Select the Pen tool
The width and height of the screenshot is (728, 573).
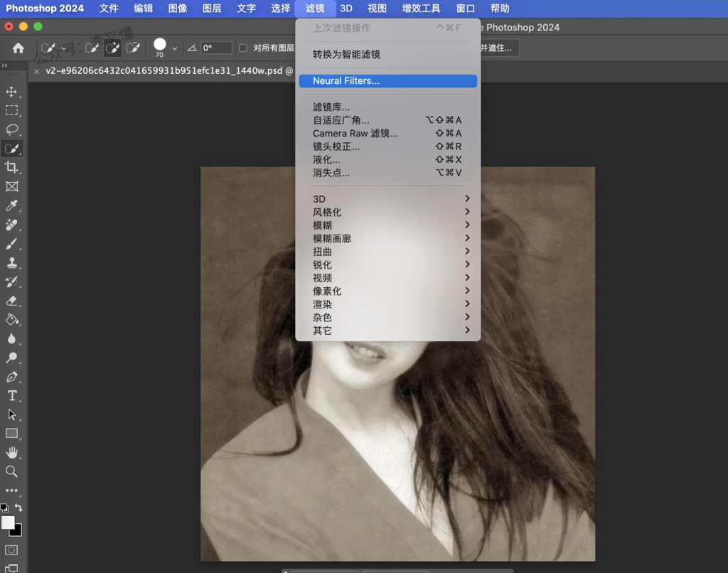pos(11,377)
